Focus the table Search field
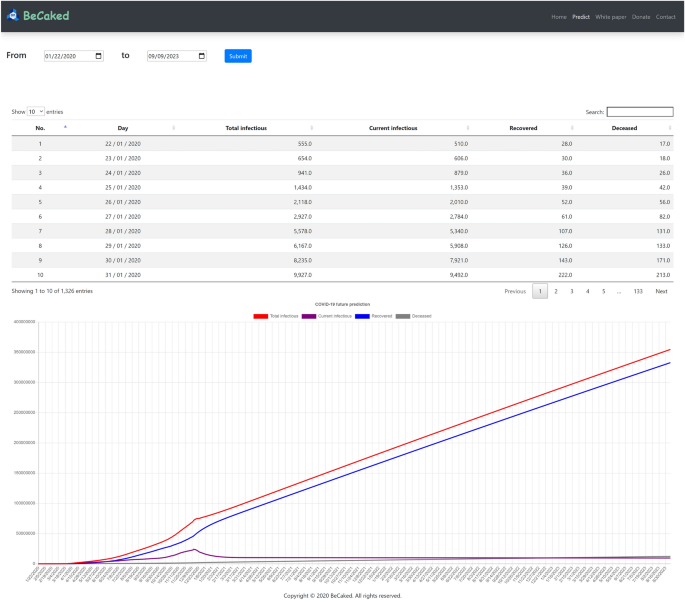The image size is (685, 604). [640, 112]
